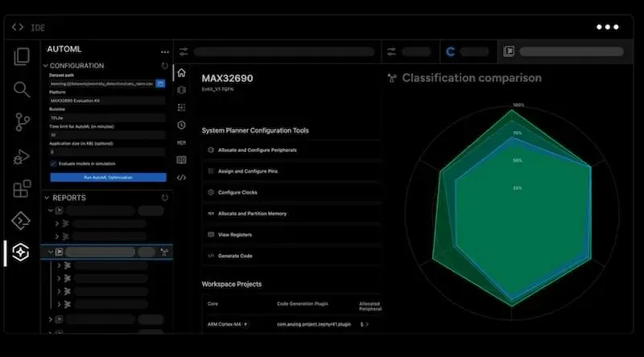Click the home icon in planner sidebar
This screenshot has width=644, height=357.
181,73
